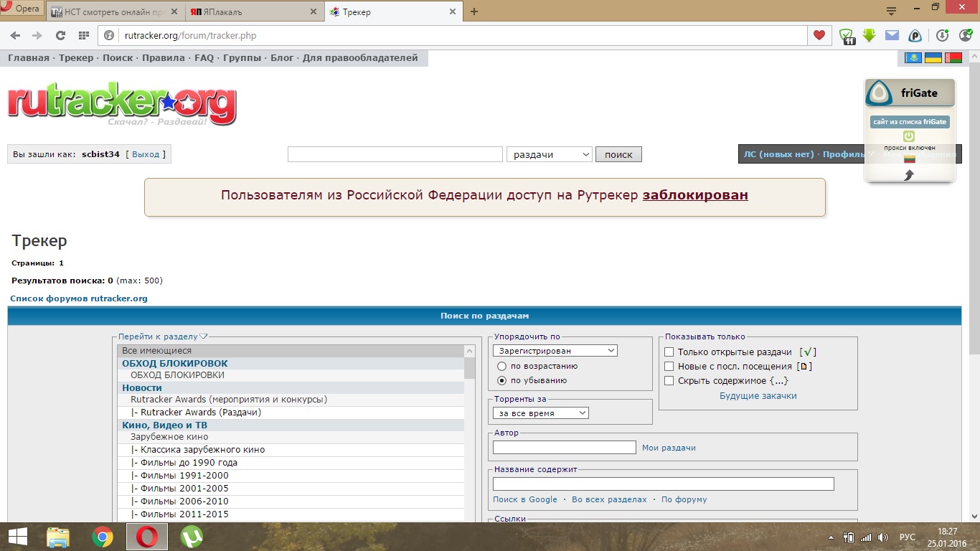Open uTorrent from the taskbar
The height and width of the screenshot is (551, 980).
coord(192,537)
